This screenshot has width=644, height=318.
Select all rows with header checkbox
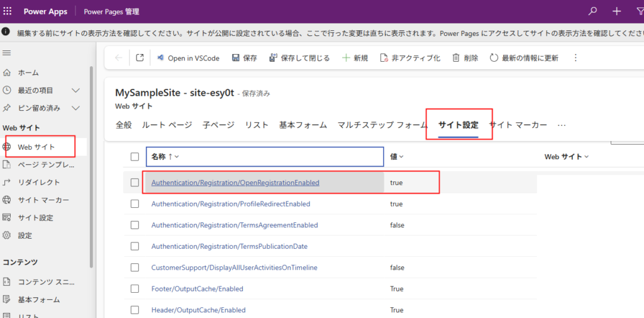coord(135,157)
